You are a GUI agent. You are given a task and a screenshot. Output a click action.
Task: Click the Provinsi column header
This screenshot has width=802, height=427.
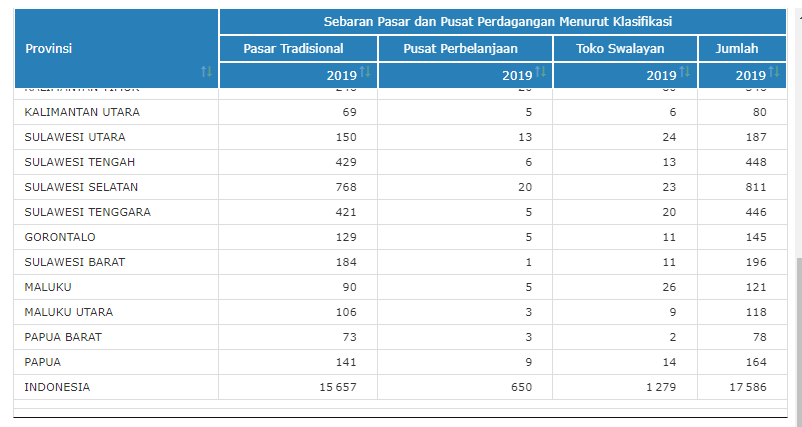pos(117,49)
